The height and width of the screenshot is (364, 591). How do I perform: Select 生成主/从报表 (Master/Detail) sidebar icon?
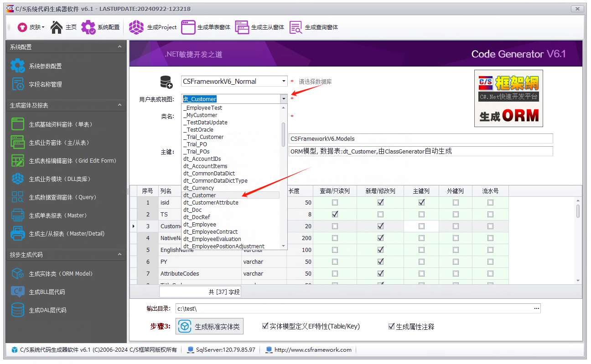tap(18, 233)
